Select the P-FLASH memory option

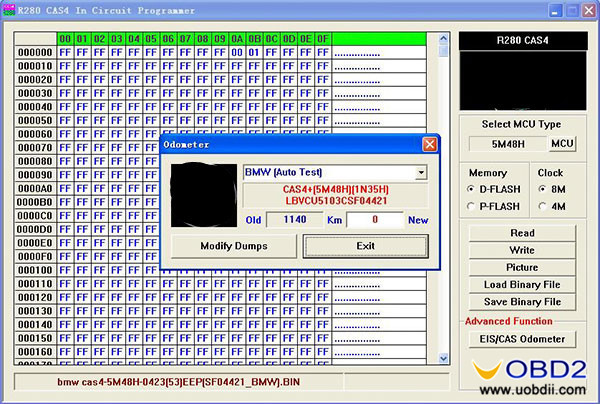pos(472,206)
